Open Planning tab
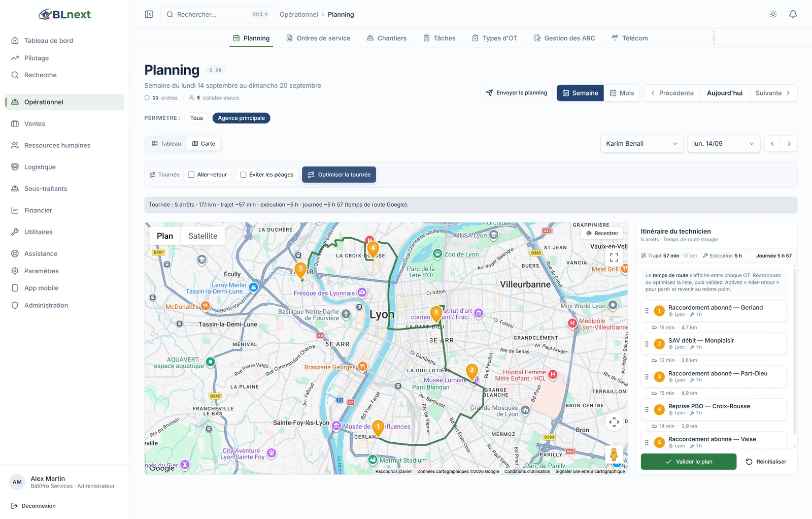This screenshot has width=812, height=519. 251,38
